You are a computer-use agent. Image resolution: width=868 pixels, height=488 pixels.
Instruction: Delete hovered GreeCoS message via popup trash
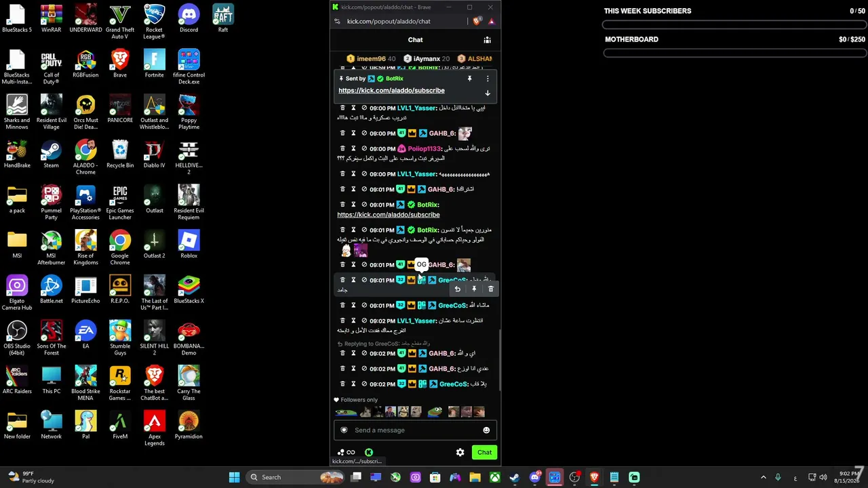pyautogui.click(x=491, y=289)
